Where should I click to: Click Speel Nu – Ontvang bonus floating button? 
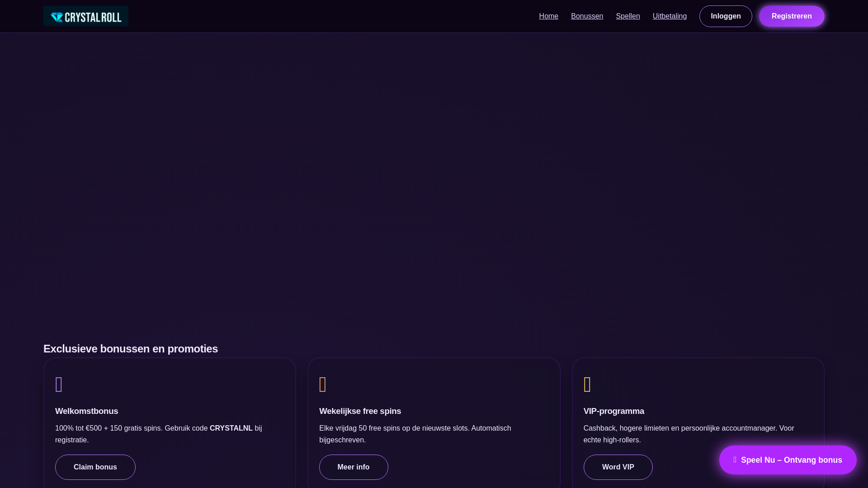click(788, 460)
